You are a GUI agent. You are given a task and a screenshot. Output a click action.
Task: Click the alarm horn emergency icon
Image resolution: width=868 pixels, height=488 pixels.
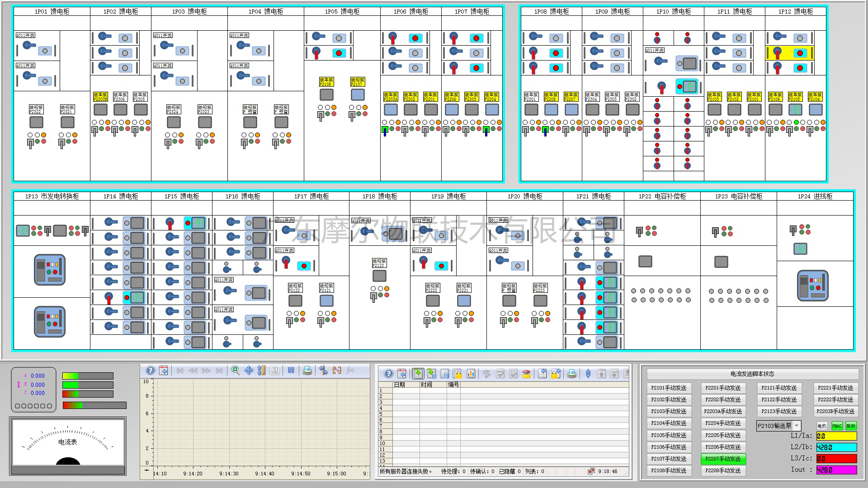(526, 374)
